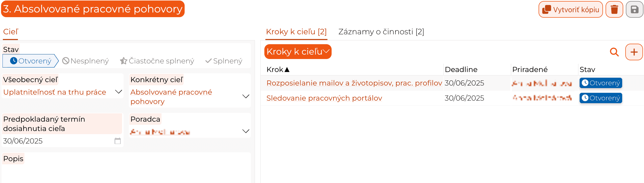Click Otvorený badge for Sledovanie portálov row
This screenshot has width=644, height=183.
coord(601,98)
